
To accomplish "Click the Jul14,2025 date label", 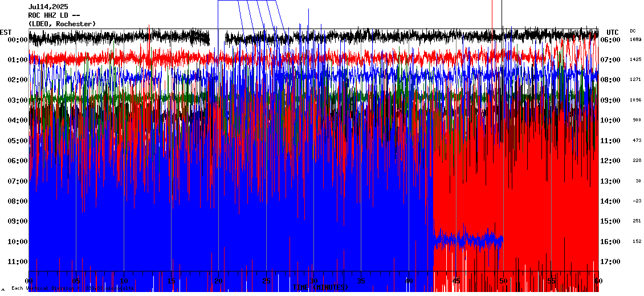I will pos(48,7).
